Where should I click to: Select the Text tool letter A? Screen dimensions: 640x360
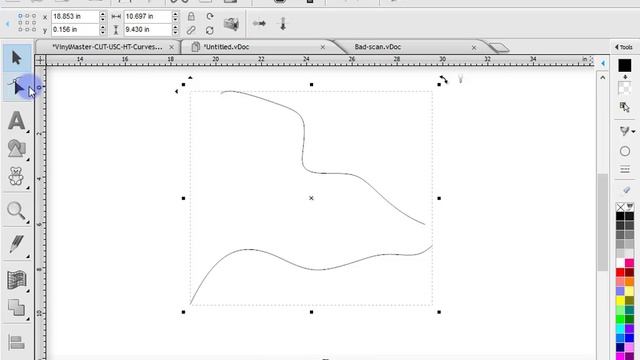tap(17, 121)
